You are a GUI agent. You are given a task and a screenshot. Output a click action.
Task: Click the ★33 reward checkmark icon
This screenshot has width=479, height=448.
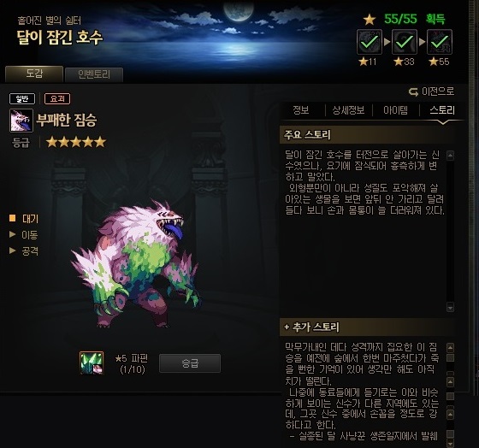click(405, 42)
